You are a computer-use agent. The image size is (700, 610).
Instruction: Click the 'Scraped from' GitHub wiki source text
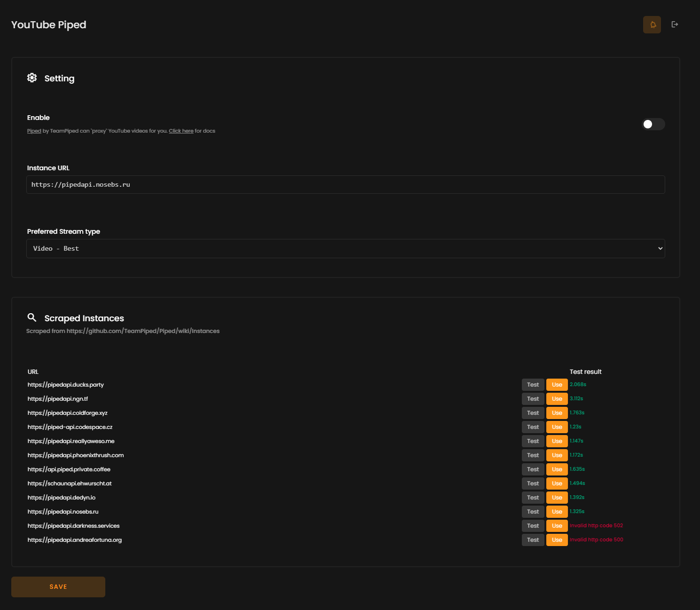tap(123, 331)
